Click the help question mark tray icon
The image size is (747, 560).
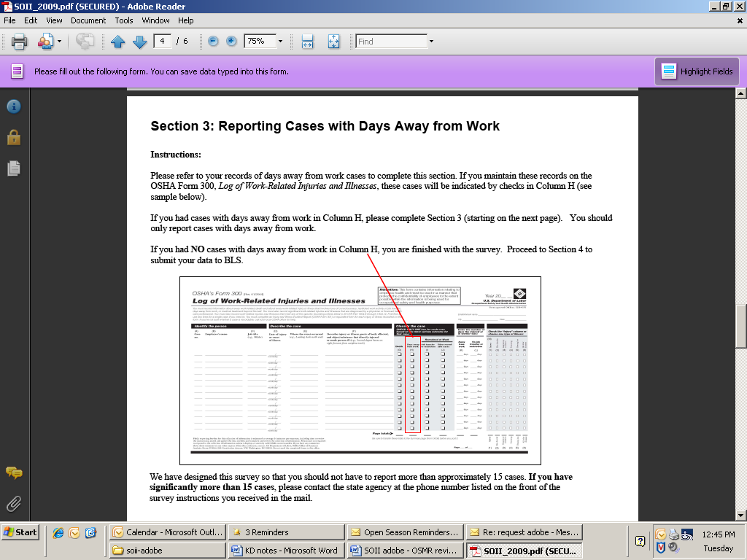[640, 540]
